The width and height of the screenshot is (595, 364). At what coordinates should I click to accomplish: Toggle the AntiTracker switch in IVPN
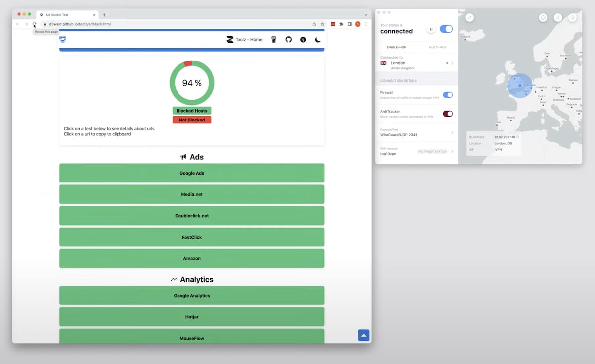click(x=448, y=114)
